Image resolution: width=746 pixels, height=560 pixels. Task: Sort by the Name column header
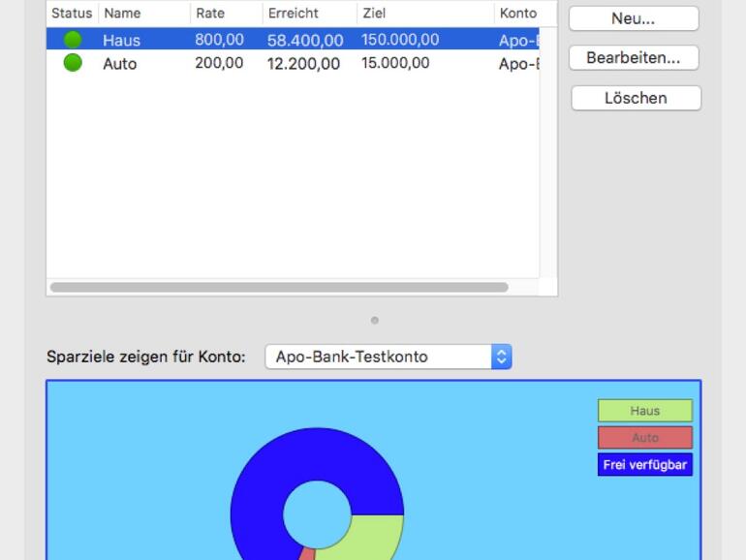click(144, 13)
